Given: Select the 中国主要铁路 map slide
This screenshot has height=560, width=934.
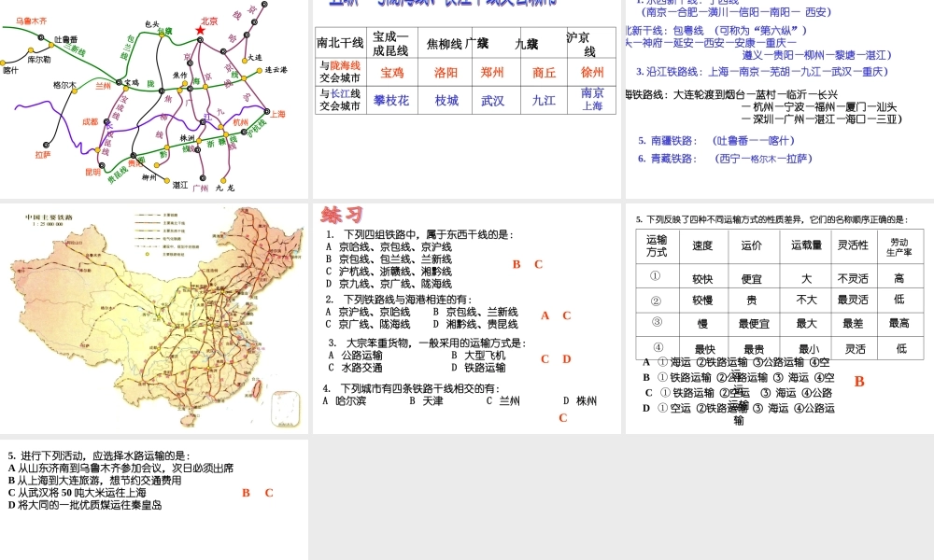Looking at the screenshot, I should [x=154, y=317].
